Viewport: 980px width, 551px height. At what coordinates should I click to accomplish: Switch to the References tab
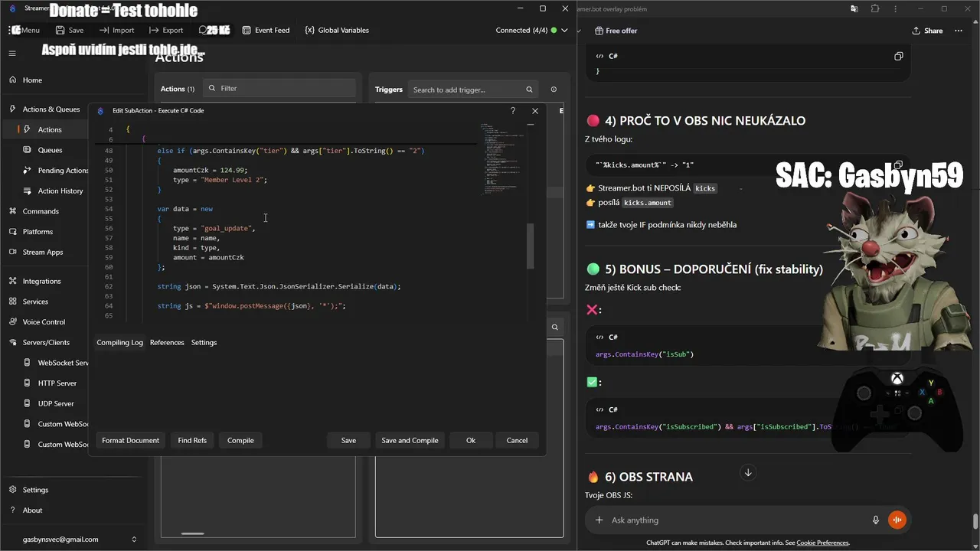click(x=167, y=343)
